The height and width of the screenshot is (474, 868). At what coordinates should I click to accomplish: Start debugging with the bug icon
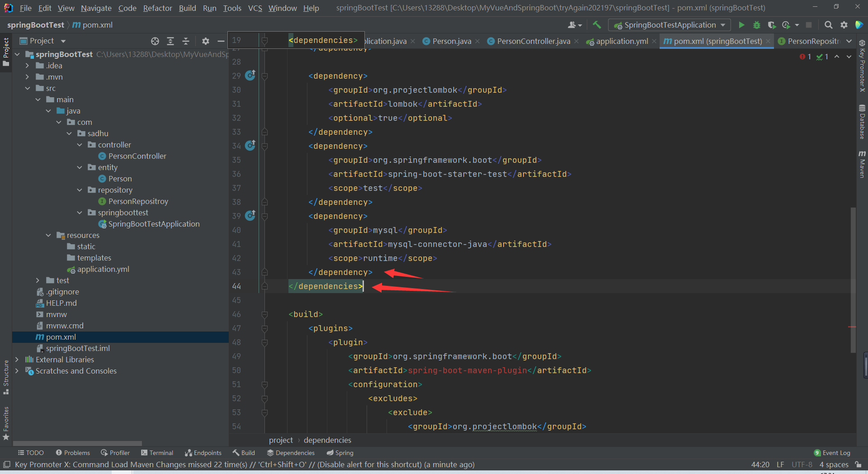coord(757,25)
